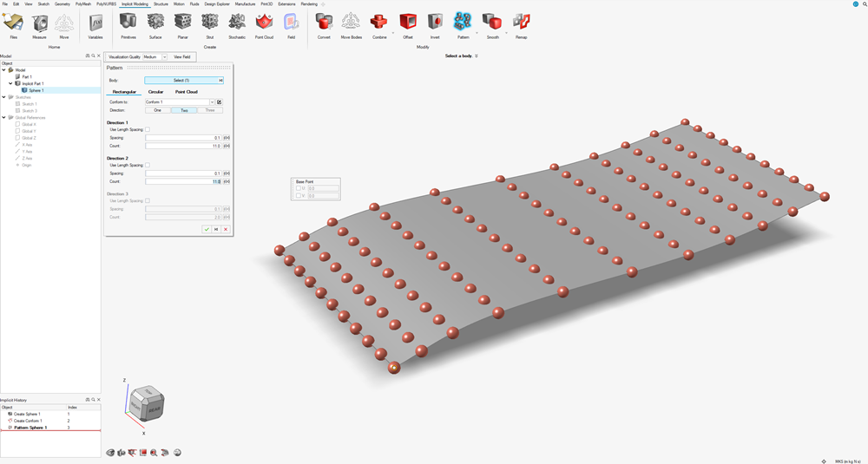Image resolution: width=868 pixels, height=464 pixels.
Task: Collapse the Implicit Part 1 tree node
Action: point(10,83)
